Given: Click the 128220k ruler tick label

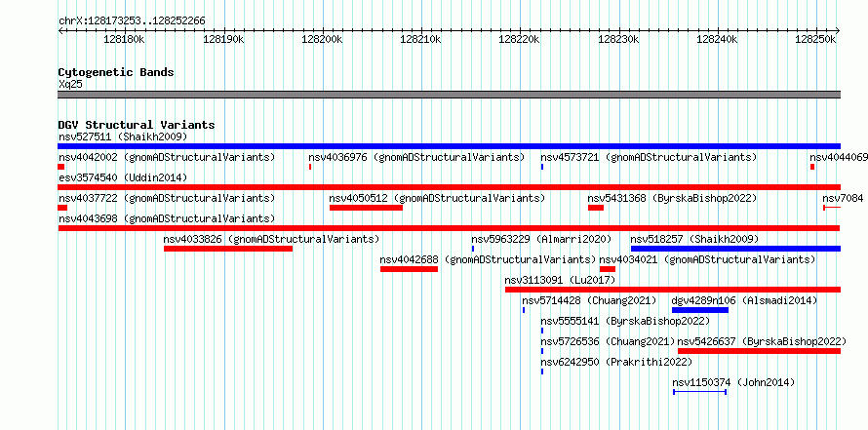Looking at the screenshot, I should [520, 40].
